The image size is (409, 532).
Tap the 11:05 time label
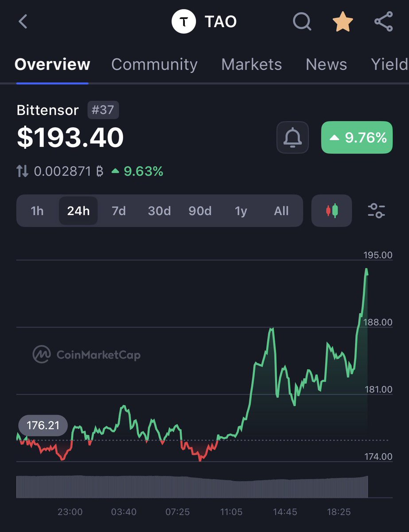pyautogui.click(x=231, y=512)
